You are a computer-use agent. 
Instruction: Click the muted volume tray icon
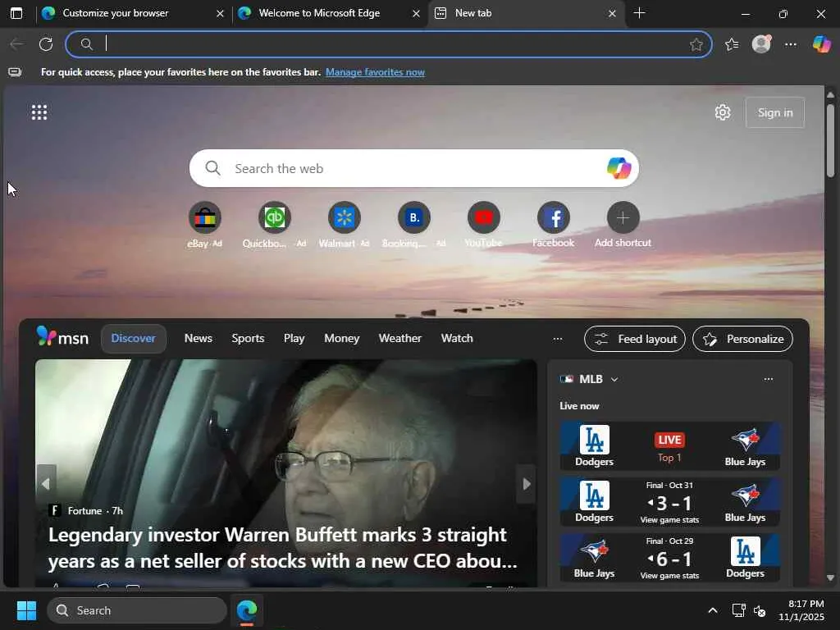759,610
